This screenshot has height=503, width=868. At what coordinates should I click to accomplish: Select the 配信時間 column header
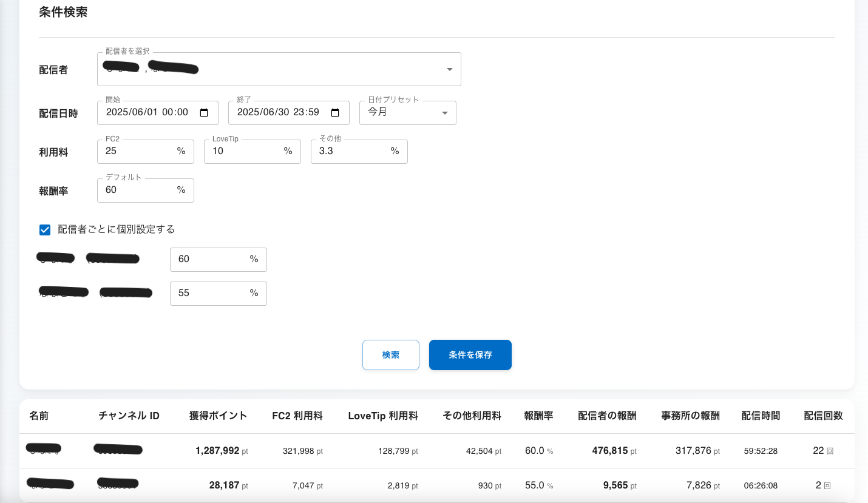point(761,416)
